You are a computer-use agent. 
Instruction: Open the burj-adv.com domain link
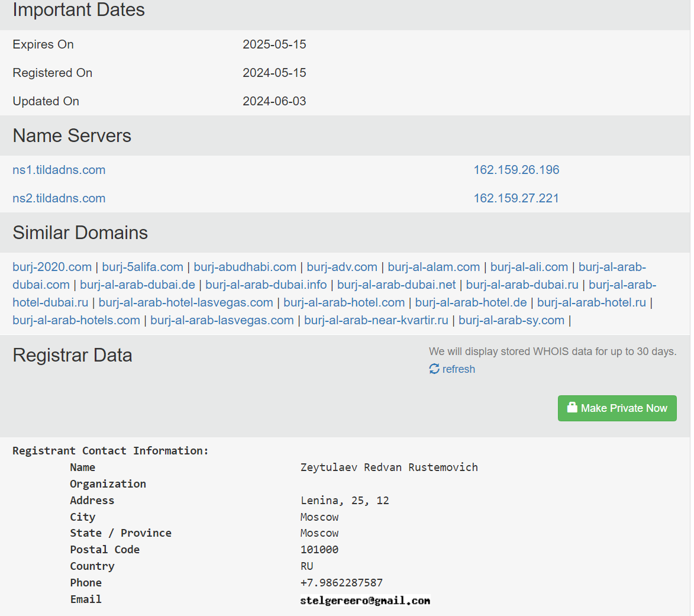[x=342, y=267]
